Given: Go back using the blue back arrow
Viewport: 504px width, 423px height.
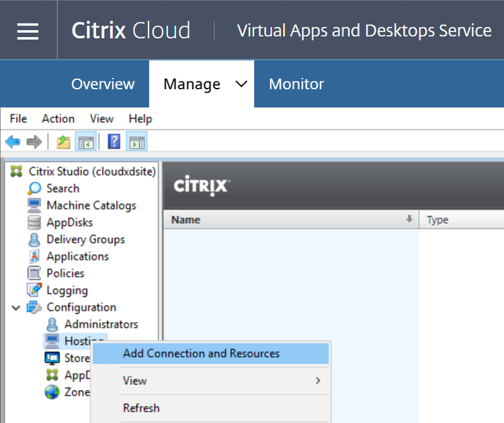Looking at the screenshot, I should 13,142.
